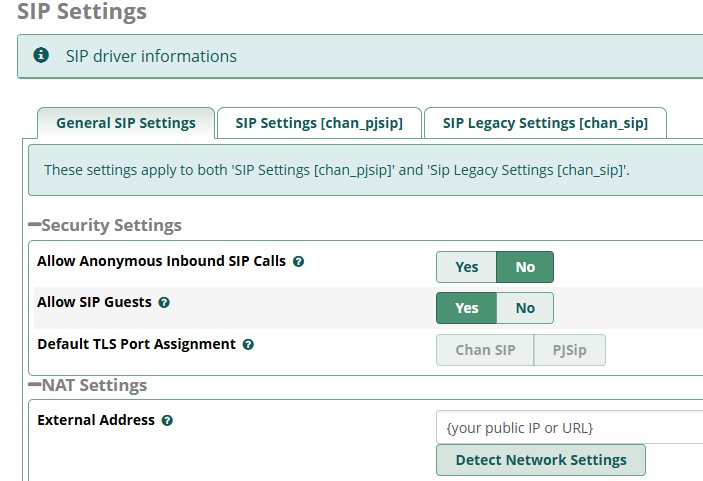
Task: Open SIP Legacy Settings [chan_sip] tab
Action: pos(545,124)
